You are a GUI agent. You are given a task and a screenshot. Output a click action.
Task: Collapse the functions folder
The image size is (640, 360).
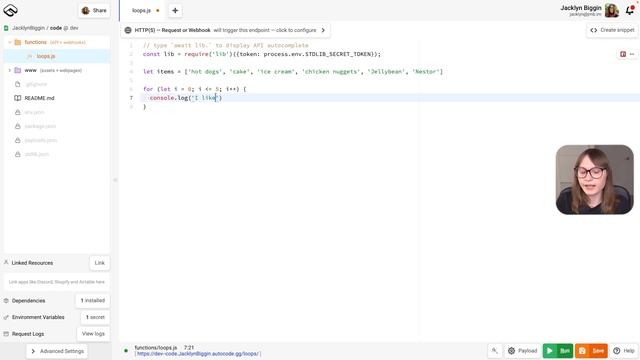(10, 42)
